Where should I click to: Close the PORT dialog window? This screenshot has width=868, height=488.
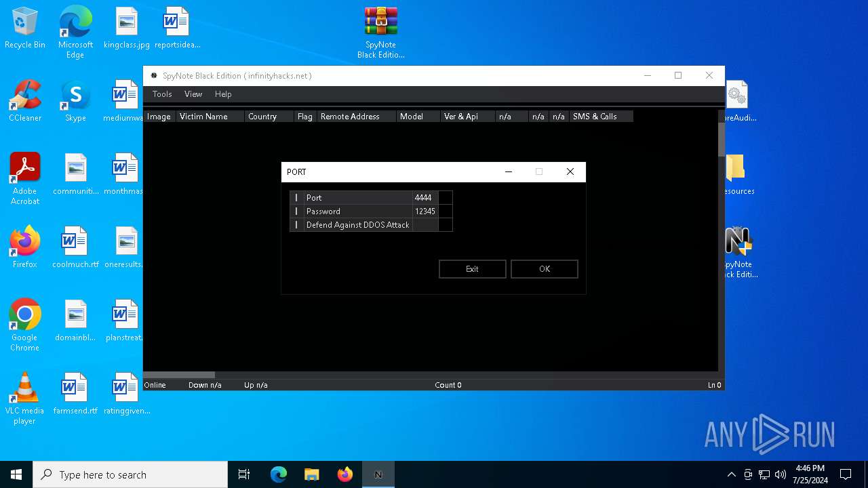pos(570,172)
